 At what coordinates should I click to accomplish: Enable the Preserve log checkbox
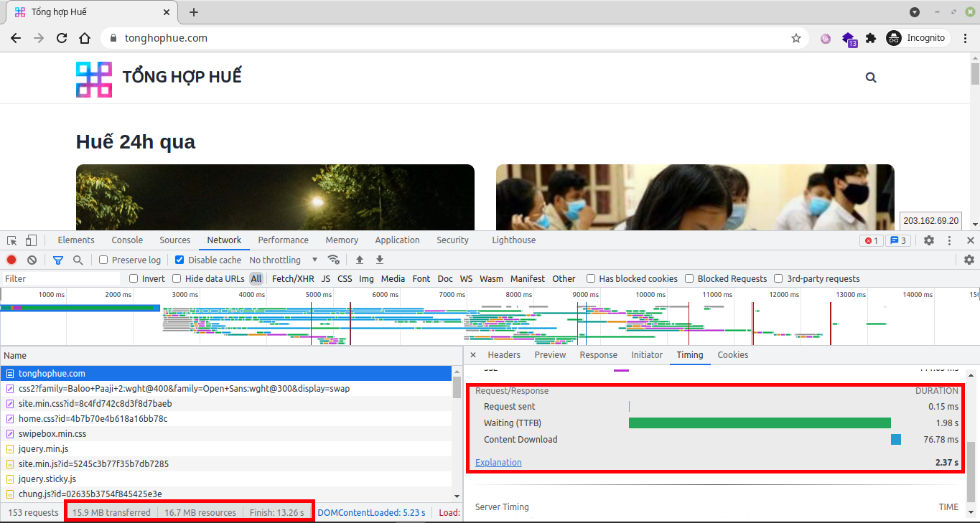(103, 260)
